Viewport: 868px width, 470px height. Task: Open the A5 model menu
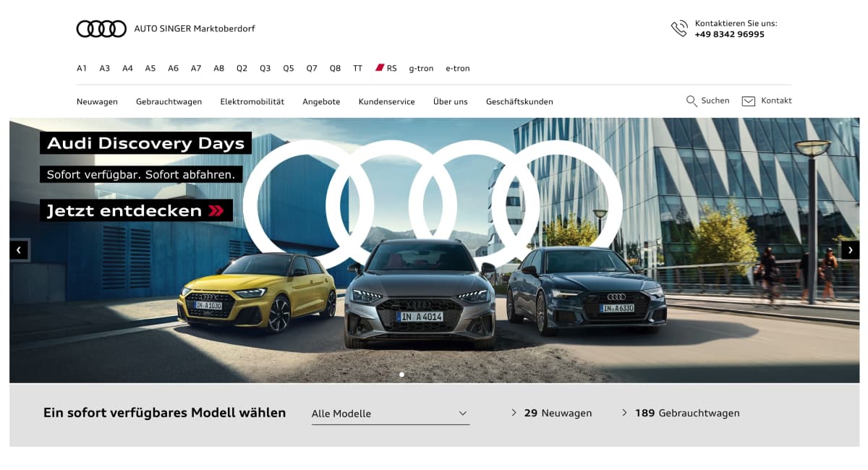pos(150,69)
